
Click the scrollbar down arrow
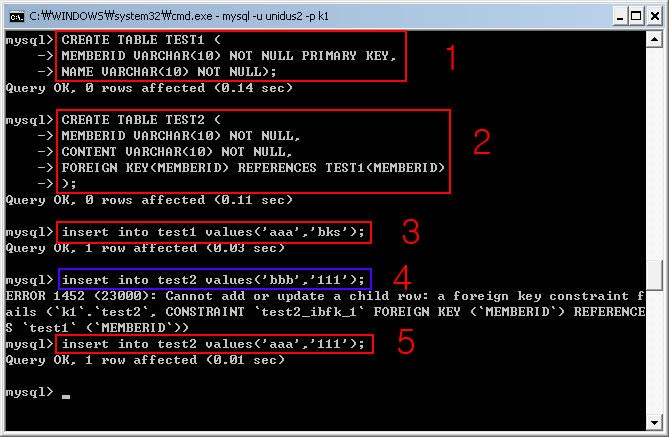pos(654,422)
